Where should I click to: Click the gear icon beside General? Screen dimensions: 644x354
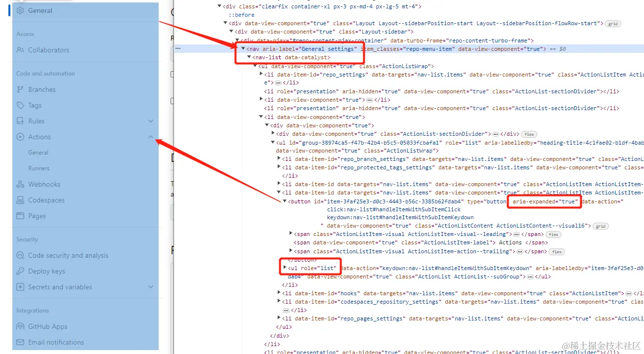20,10
